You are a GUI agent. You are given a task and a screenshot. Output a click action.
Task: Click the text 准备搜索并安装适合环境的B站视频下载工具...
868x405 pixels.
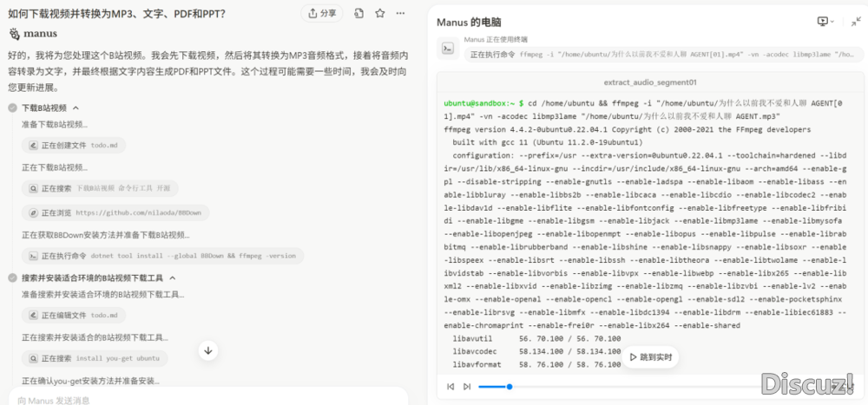[103, 294]
